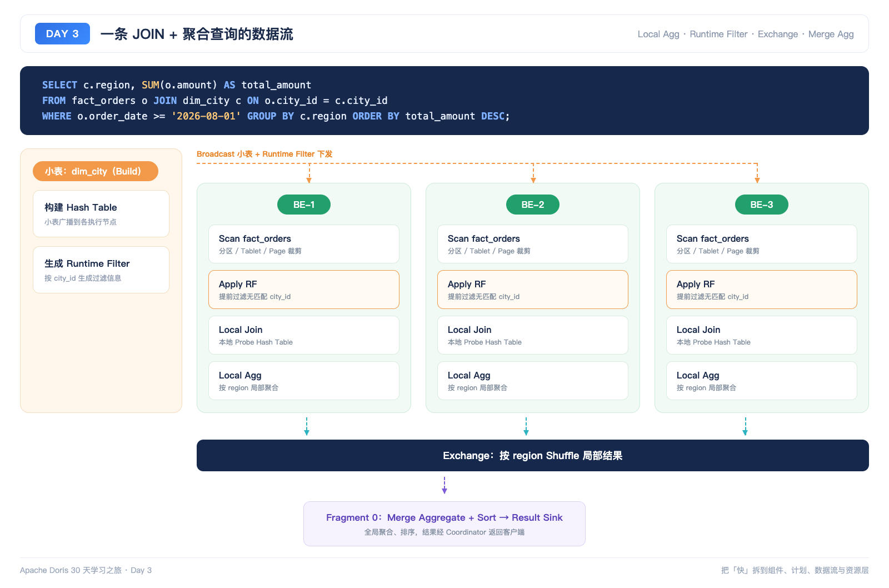Screen dimensions: 889x588
Task: Open the 生成 Runtime Filter card
Action: click(101, 270)
